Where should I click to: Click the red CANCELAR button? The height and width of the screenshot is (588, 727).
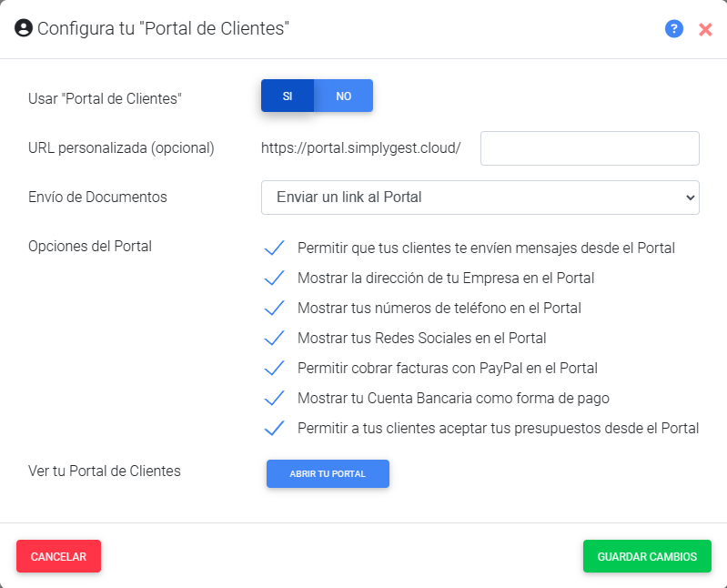pyautogui.click(x=58, y=556)
